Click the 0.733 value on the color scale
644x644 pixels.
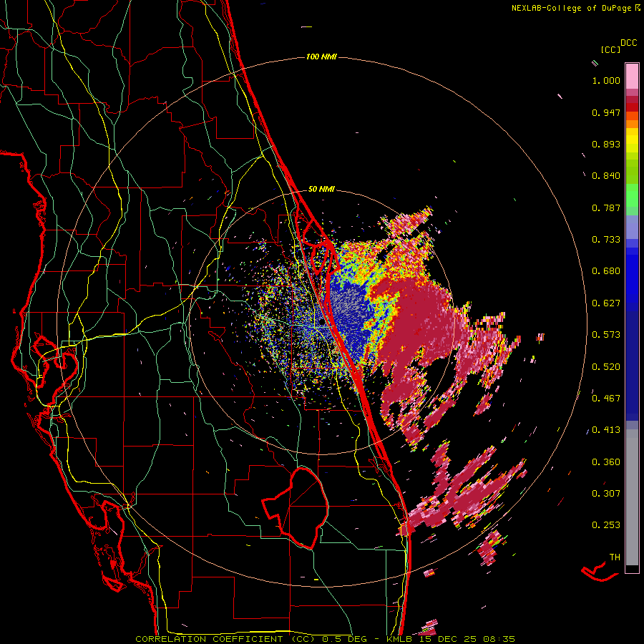606,240
